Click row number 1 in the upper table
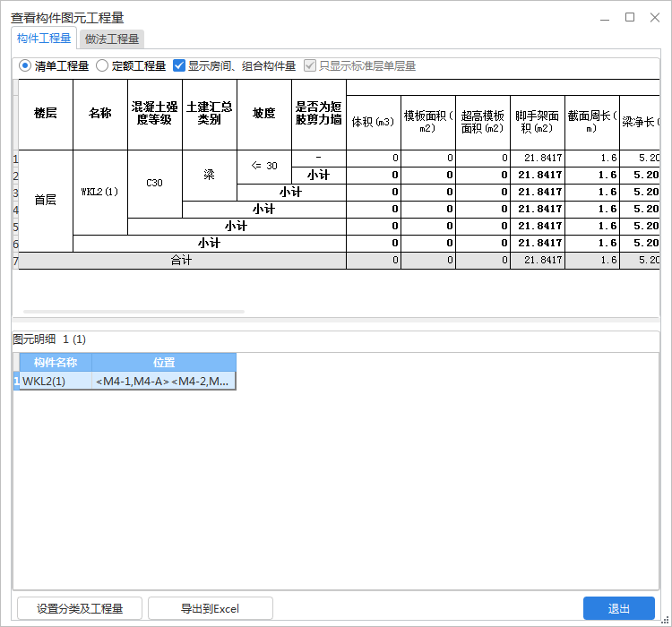 point(16,159)
